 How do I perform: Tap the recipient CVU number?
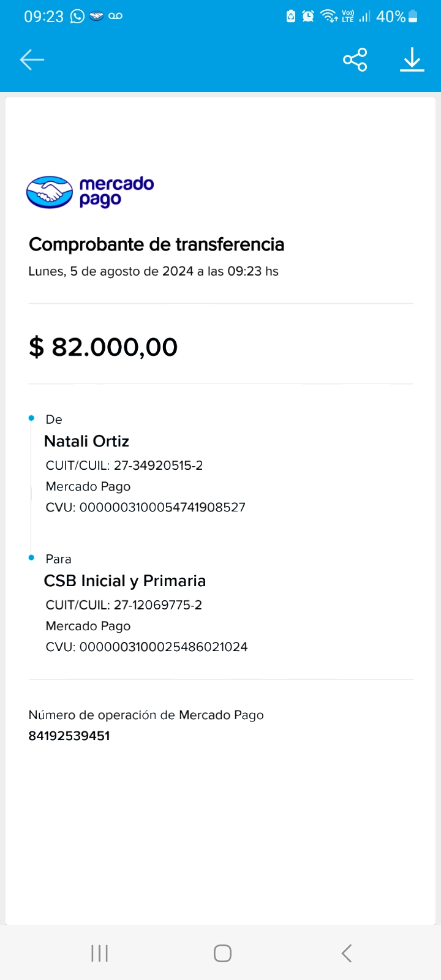tap(164, 647)
